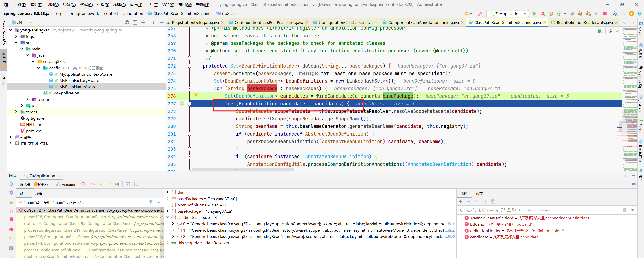Click Expand All icon in project panel
This screenshot has width=644, height=258.
[x=135, y=22]
